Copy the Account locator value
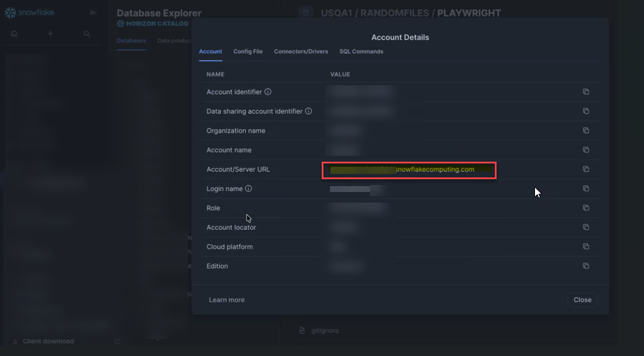The height and width of the screenshot is (356, 644). coord(586,227)
